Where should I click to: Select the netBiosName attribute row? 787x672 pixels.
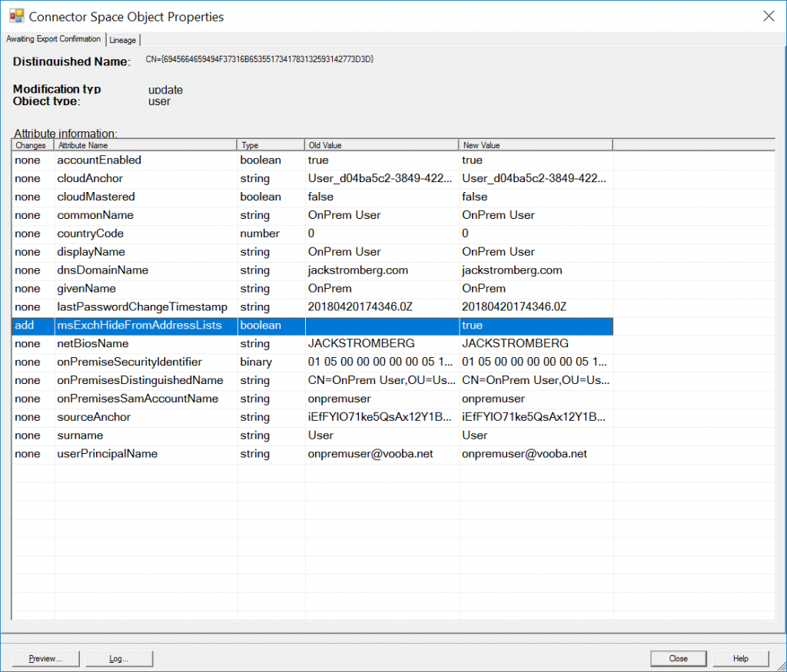tap(312, 343)
